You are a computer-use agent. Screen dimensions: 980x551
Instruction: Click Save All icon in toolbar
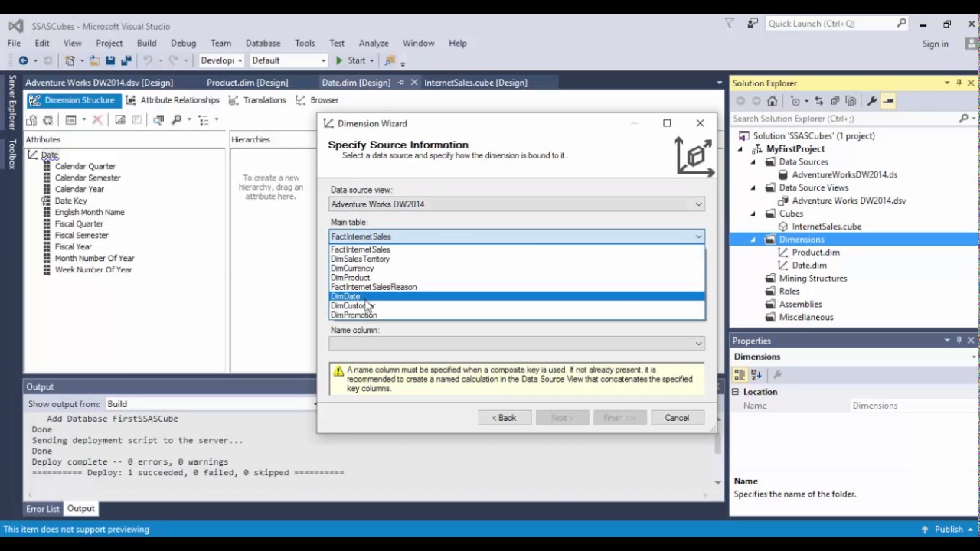(126, 60)
